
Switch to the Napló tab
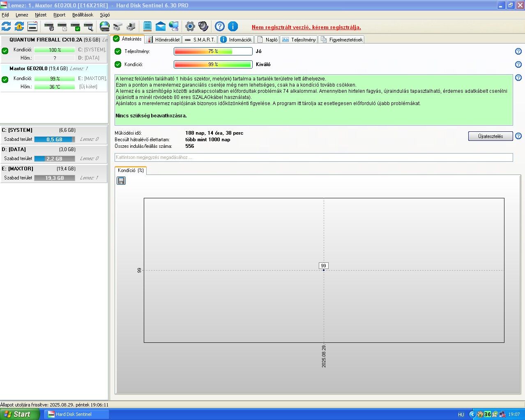click(x=267, y=39)
